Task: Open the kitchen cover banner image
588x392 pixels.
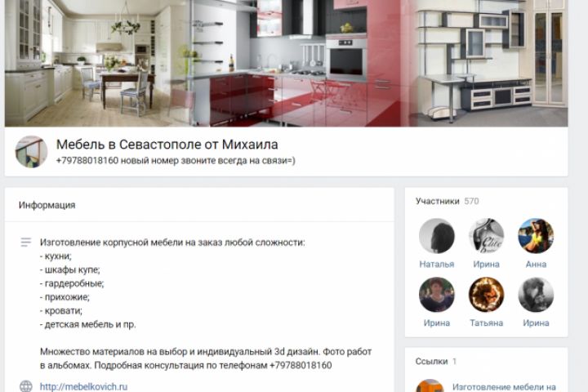Action: [x=286, y=63]
